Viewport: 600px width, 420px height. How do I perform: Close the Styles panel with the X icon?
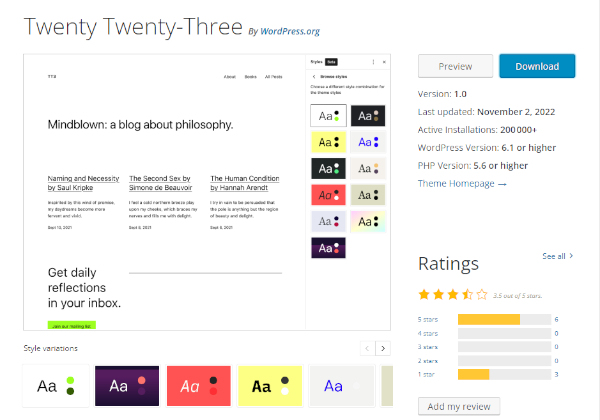[x=386, y=61]
